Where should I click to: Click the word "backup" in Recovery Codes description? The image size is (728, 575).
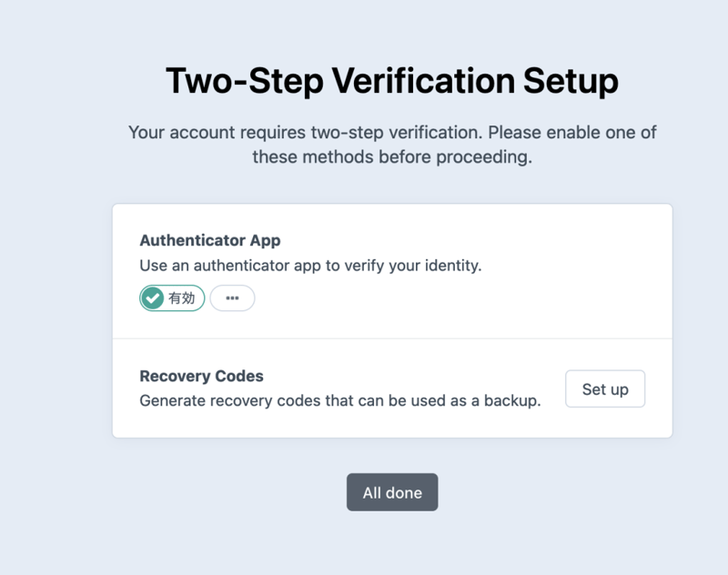coord(514,400)
